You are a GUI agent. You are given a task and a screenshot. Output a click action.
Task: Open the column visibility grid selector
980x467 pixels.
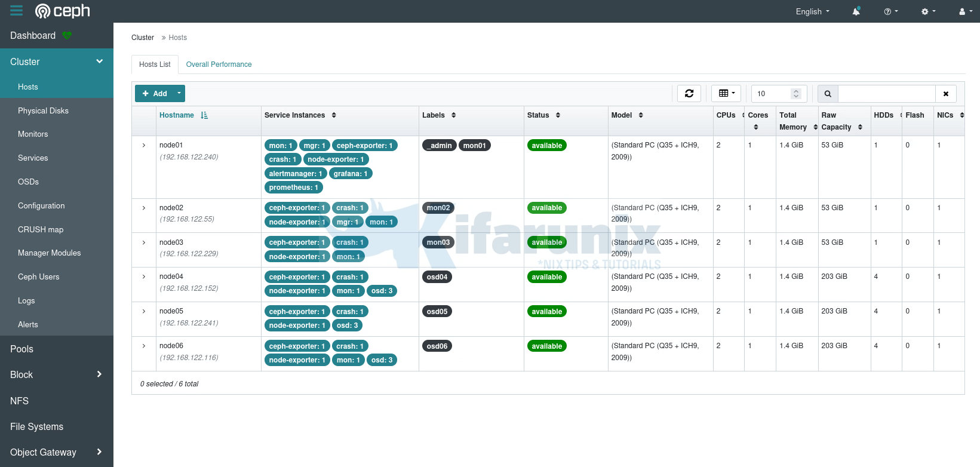(x=726, y=93)
